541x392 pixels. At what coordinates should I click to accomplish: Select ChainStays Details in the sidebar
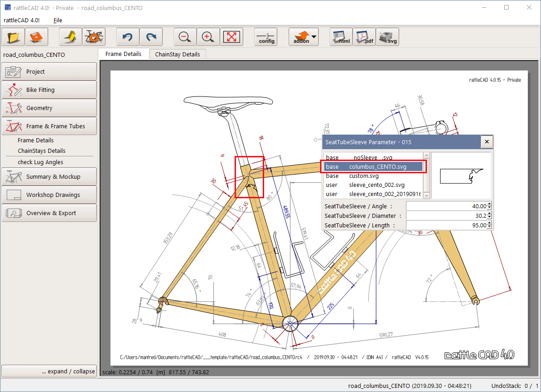click(41, 151)
